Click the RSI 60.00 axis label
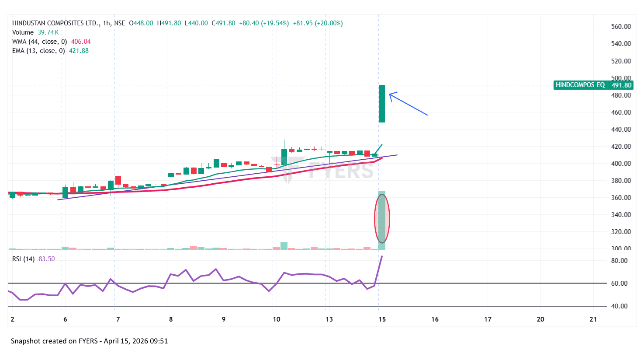Viewport: 644px width, 350px height. point(619,283)
